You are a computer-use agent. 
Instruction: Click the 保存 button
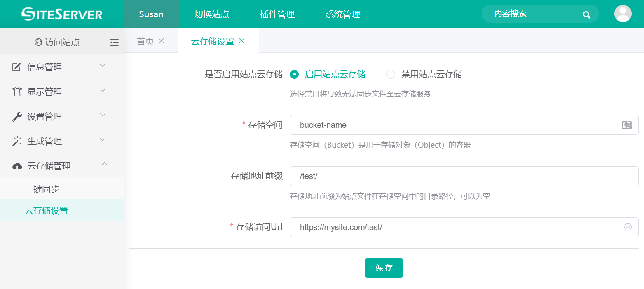[x=384, y=268]
